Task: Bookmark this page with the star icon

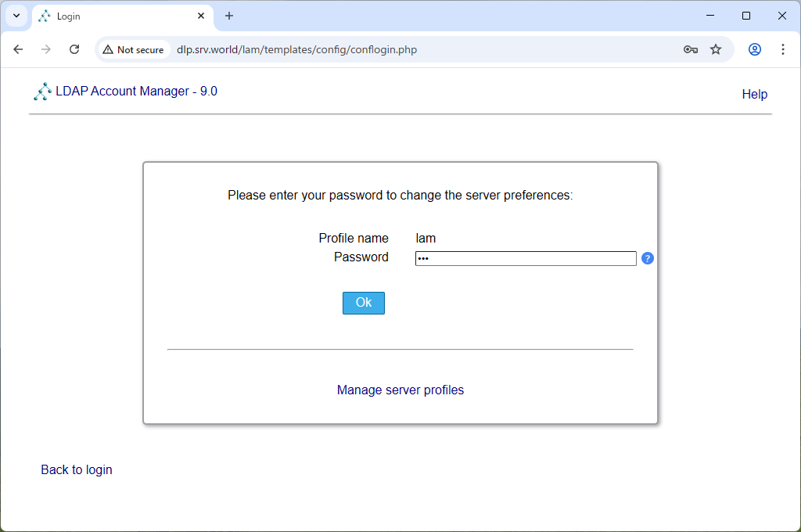Action: (x=716, y=49)
